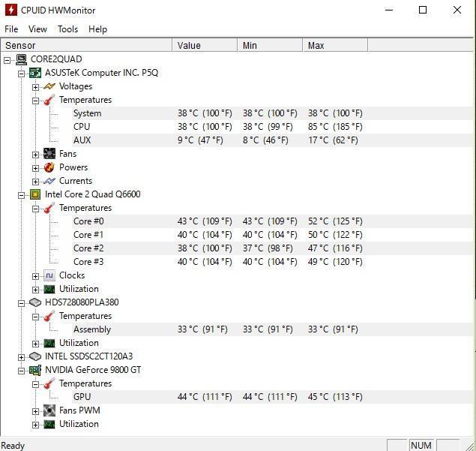The height and width of the screenshot is (451, 476).
Task: Collapse motherboard Temperatures node
Action: [35, 101]
